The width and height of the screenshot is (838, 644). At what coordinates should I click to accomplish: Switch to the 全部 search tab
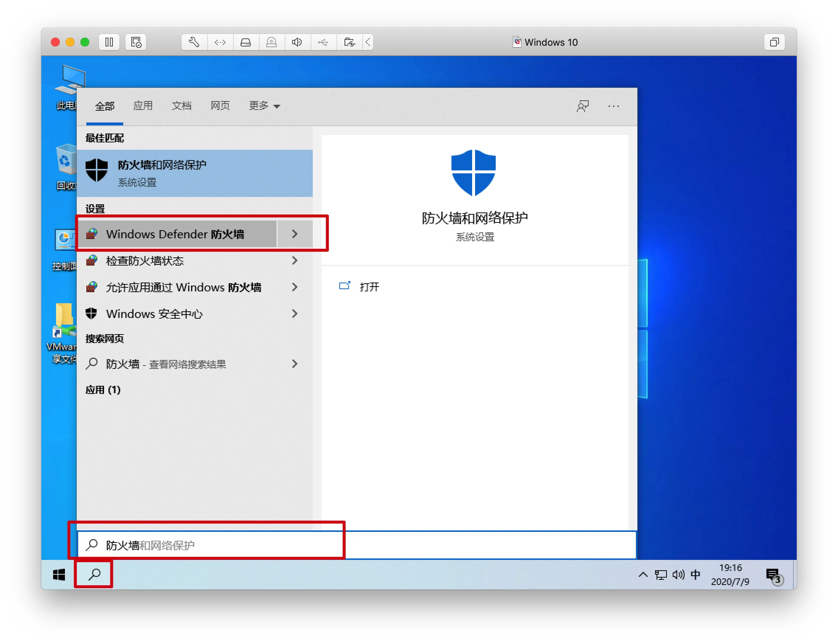(x=105, y=106)
